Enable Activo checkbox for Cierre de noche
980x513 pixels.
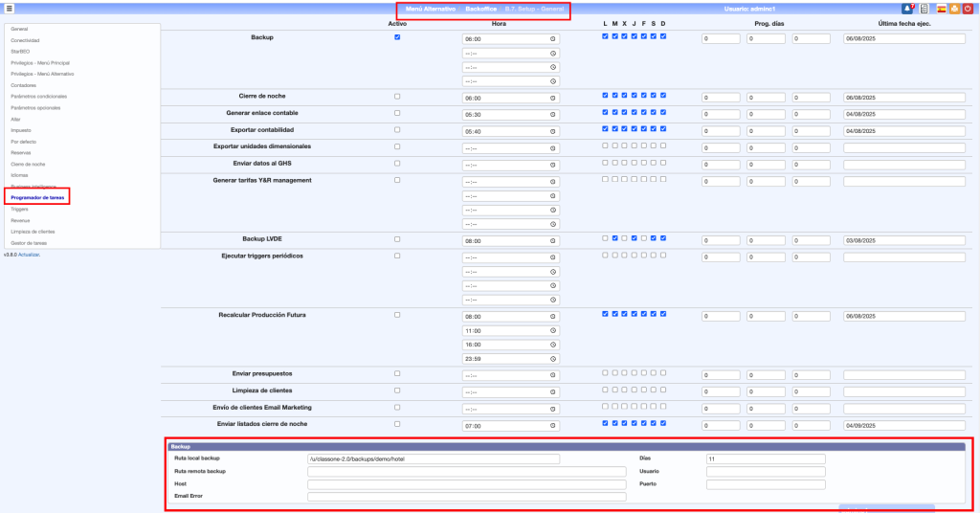tap(397, 97)
